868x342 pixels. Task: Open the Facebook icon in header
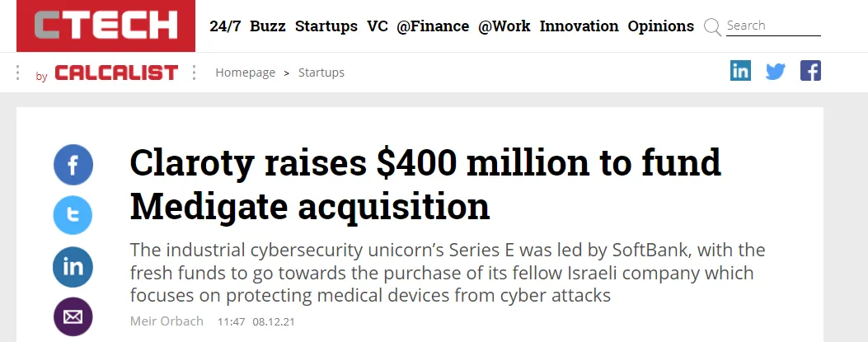click(810, 72)
